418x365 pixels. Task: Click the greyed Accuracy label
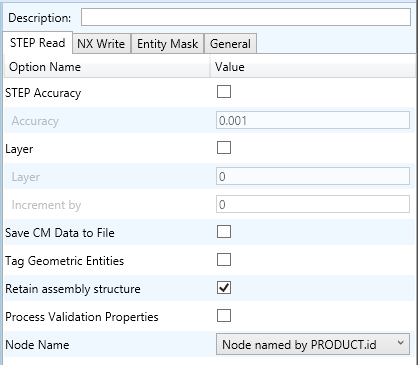click(x=35, y=121)
